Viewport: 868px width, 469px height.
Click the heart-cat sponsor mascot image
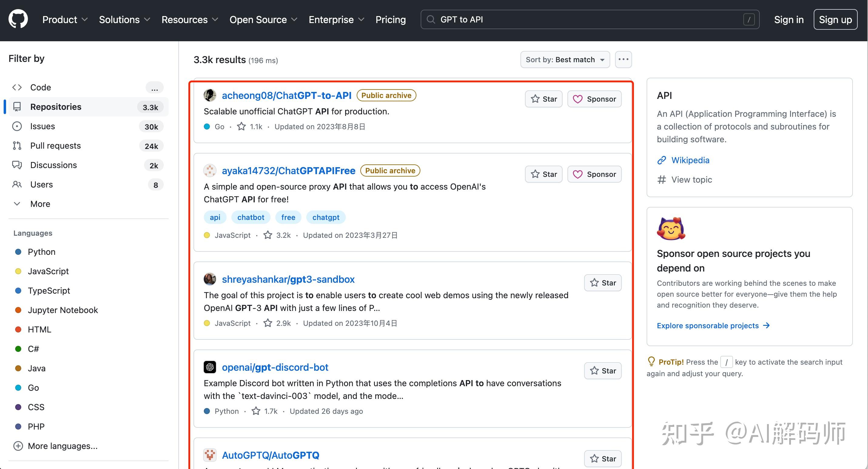tap(671, 229)
